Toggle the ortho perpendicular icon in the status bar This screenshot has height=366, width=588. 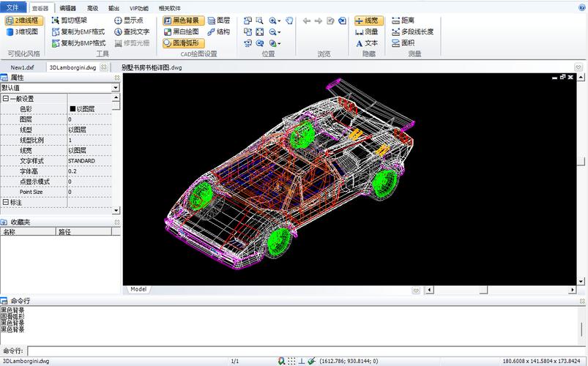tap(302, 361)
